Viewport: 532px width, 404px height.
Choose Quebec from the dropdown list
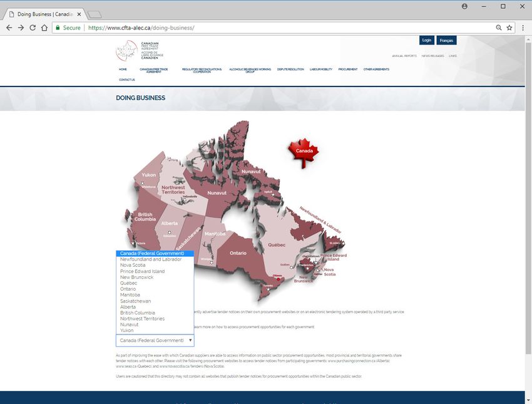[x=155, y=283]
